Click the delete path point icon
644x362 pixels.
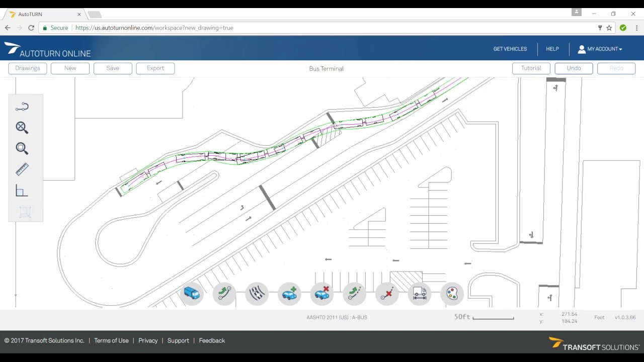click(387, 293)
